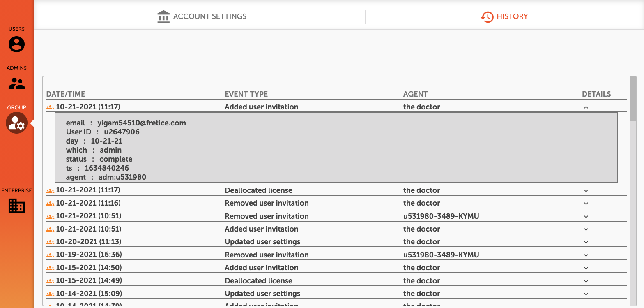Image resolution: width=644 pixels, height=308 pixels.
Task: Click group icon beside 11:17 Deallocated license
Action: click(x=50, y=190)
